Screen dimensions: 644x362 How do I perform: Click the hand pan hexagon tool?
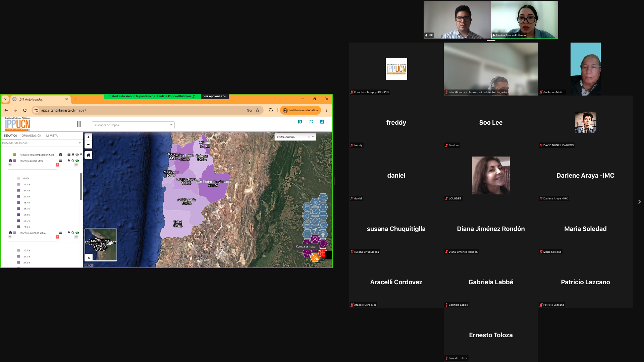tap(307, 207)
